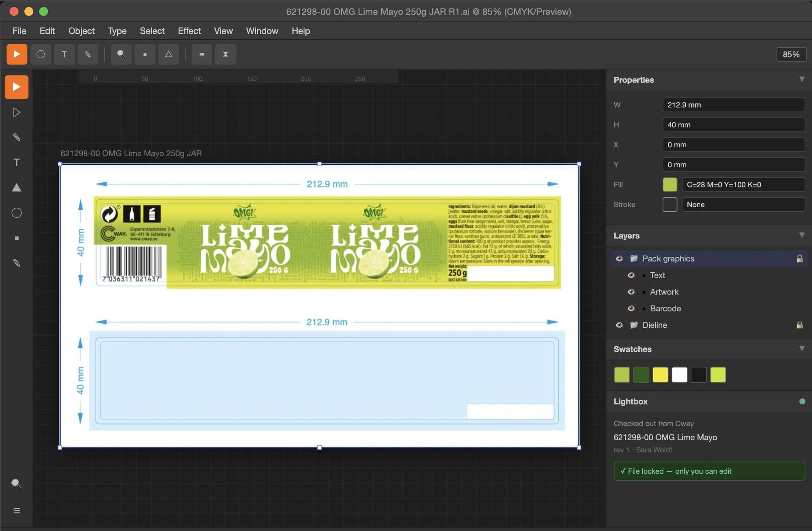Select the Ellipse tool in the left tool panel
The width and height of the screenshot is (812, 531).
click(x=17, y=213)
